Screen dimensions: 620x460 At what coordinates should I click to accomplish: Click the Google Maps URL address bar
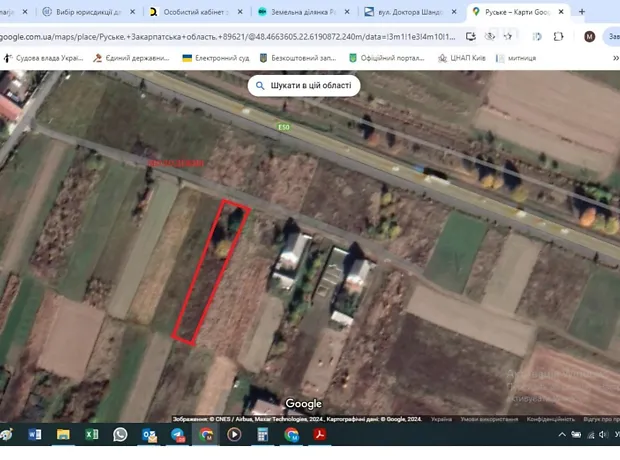click(x=227, y=37)
